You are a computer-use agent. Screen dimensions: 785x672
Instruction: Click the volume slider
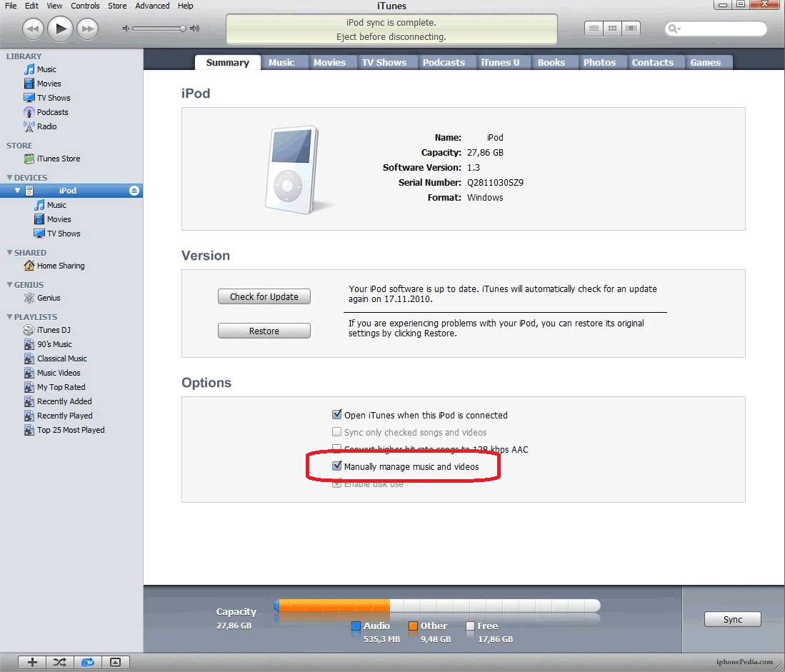coord(159,29)
